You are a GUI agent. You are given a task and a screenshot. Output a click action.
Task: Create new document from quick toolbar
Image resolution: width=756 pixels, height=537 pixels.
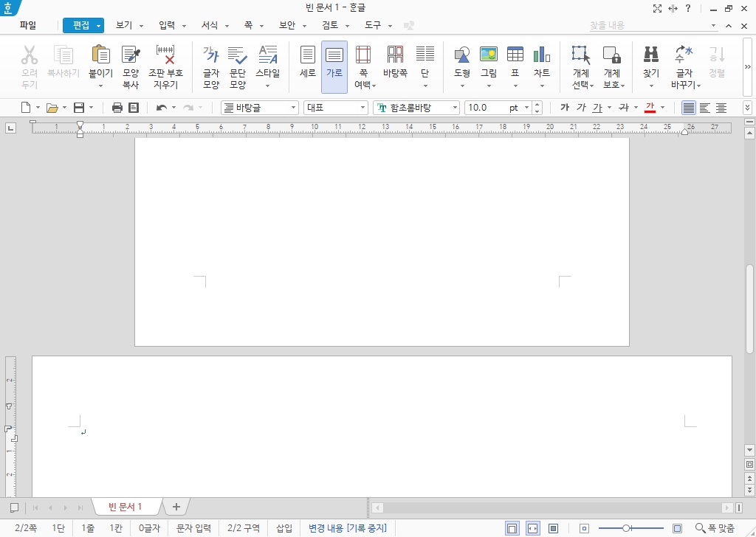[x=26, y=108]
